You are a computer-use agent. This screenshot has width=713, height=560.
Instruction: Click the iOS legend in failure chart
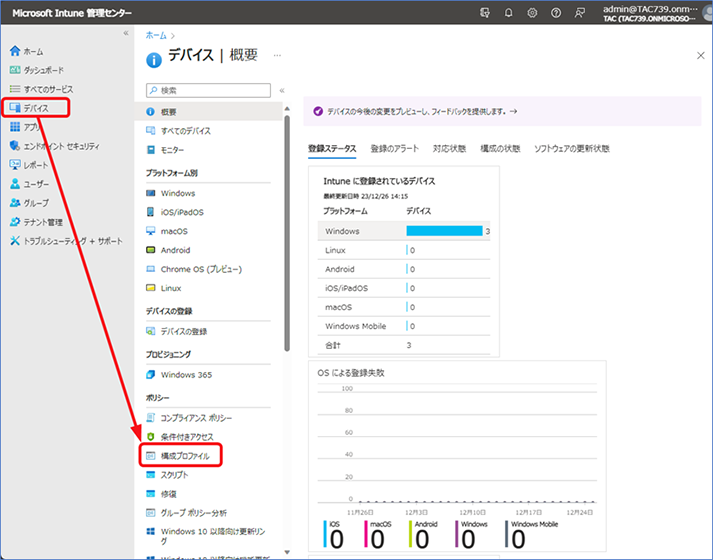tap(334, 534)
